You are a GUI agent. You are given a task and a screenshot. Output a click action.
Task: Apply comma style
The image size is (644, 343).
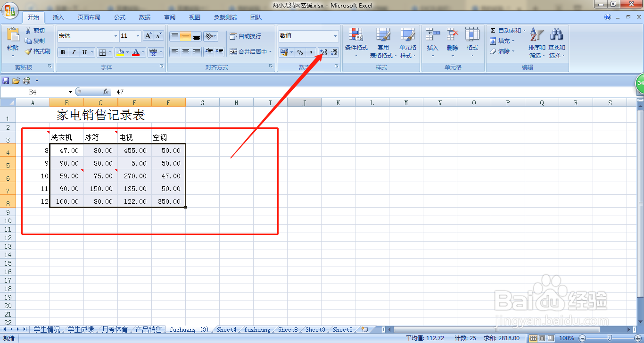(311, 52)
